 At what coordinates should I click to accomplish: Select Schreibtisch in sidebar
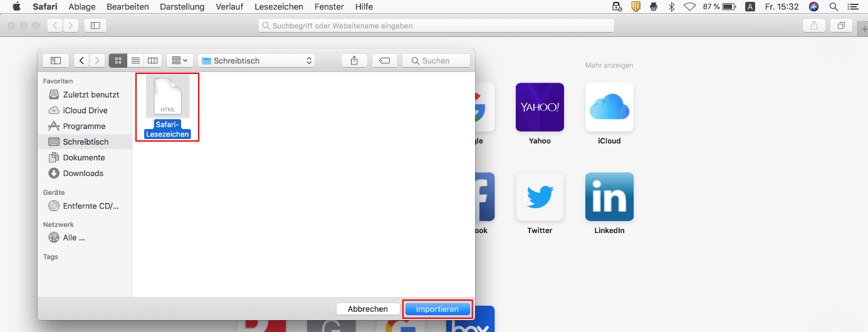pos(85,142)
